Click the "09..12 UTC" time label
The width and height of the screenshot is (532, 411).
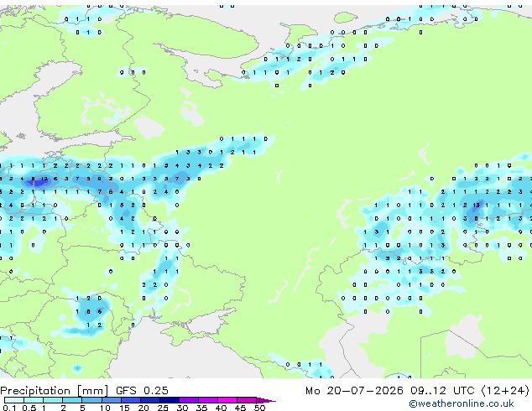pos(442,391)
